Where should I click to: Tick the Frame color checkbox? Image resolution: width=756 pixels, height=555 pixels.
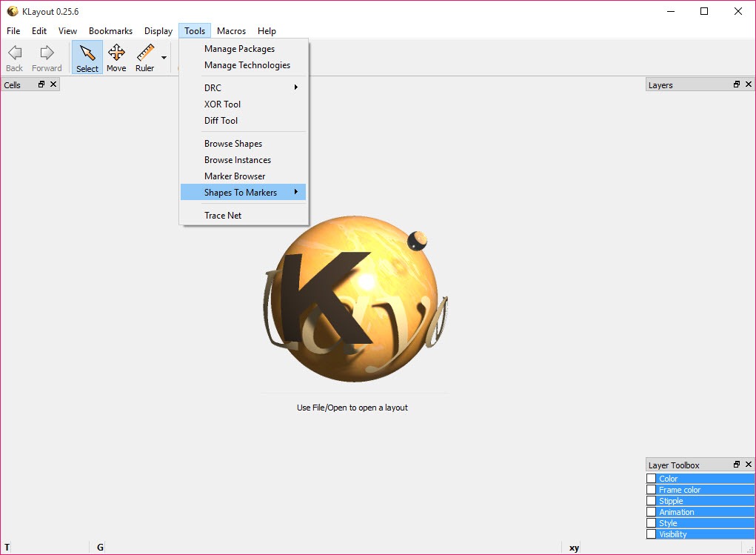click(652, 489)
